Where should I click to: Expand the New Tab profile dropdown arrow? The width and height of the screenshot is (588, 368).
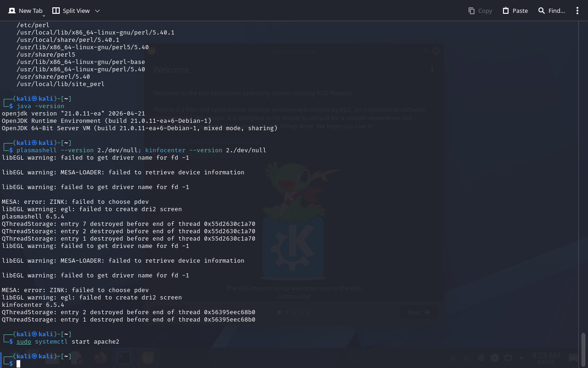(44, 16)
